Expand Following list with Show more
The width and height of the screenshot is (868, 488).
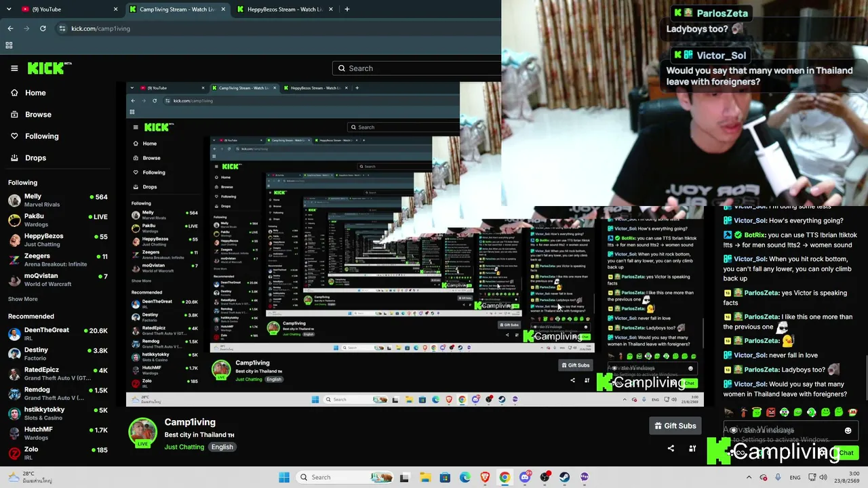(23, 299)
